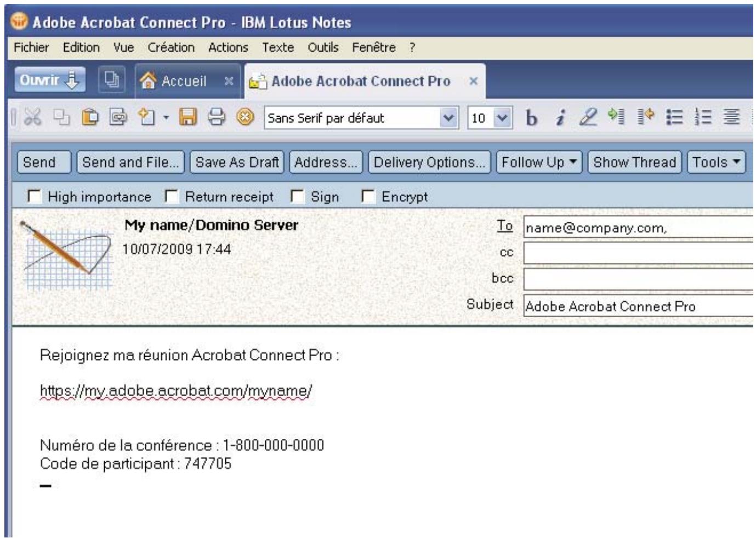Apply bulleted list formatting

pyautogui.click(x=674, y=117)
